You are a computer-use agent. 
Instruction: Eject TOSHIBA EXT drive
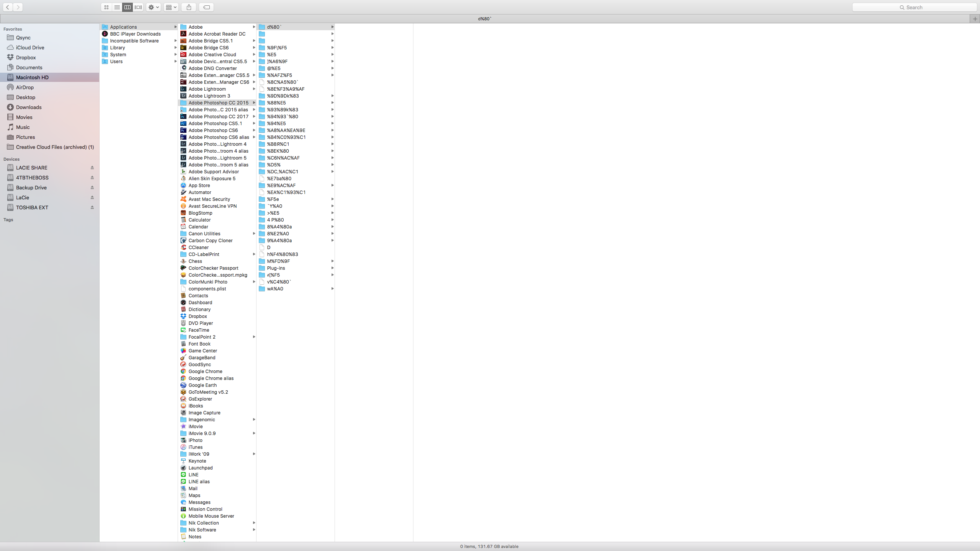click(x=92, y=207)
